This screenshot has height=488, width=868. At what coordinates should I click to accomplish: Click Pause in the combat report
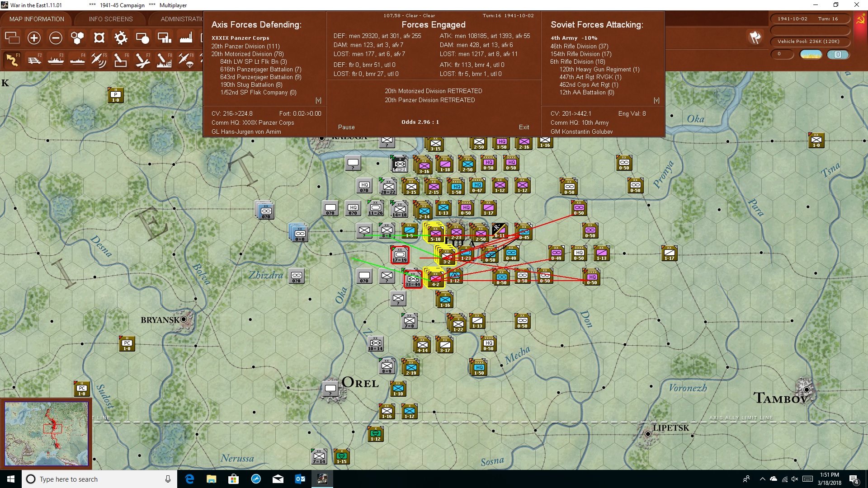tap(346, 127)
